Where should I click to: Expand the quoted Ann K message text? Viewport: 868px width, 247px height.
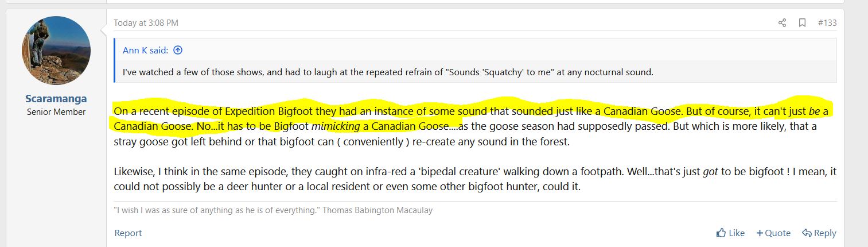(388, 72)
